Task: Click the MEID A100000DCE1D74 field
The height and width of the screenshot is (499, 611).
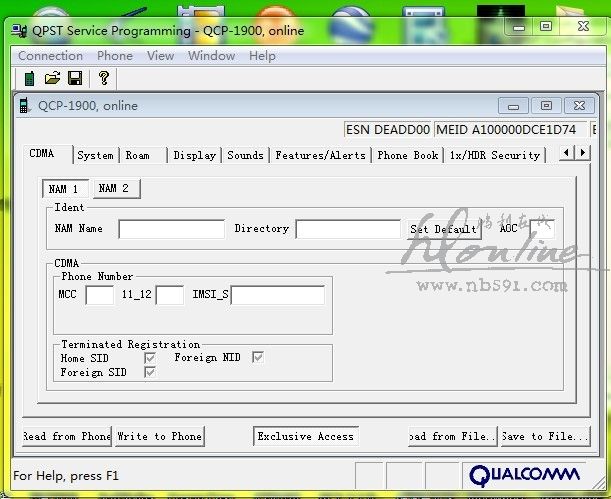Action: coord(510,130)
